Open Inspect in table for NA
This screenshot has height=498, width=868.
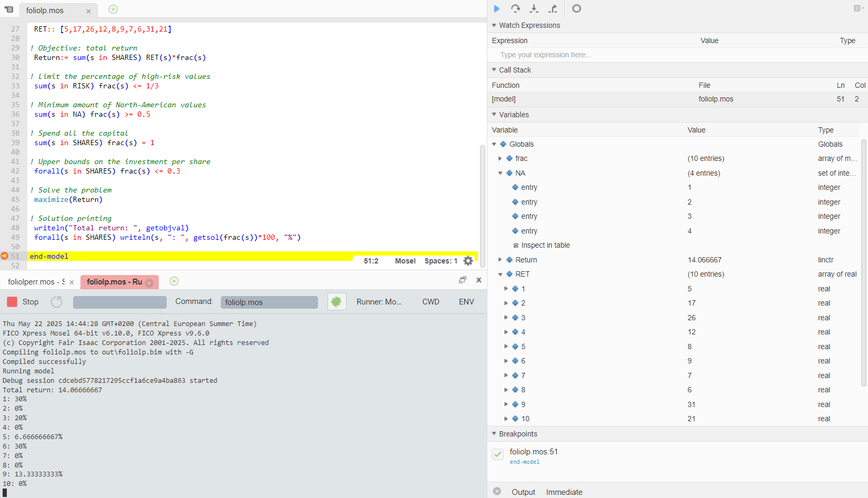coord(546,245)
